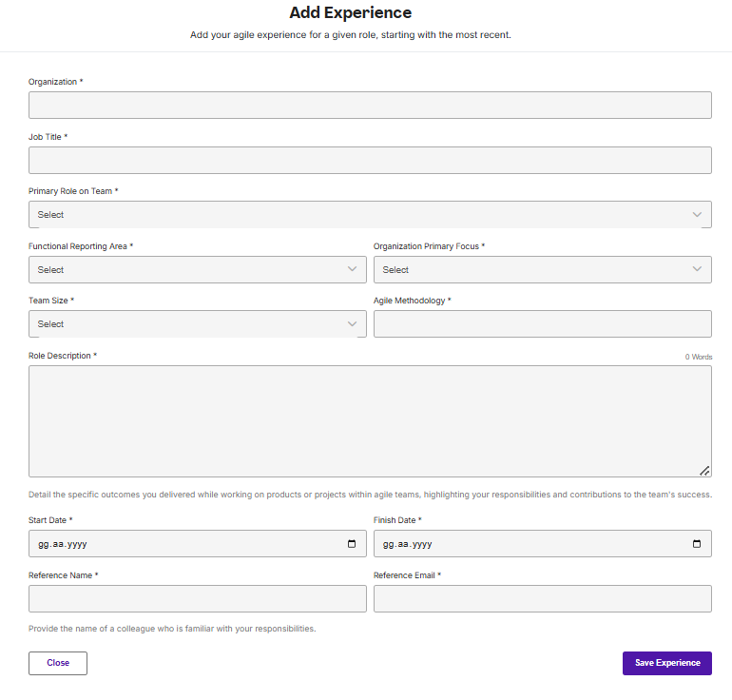
Task: Click the chevron arrow in Team Size
Action: (352, 324)
